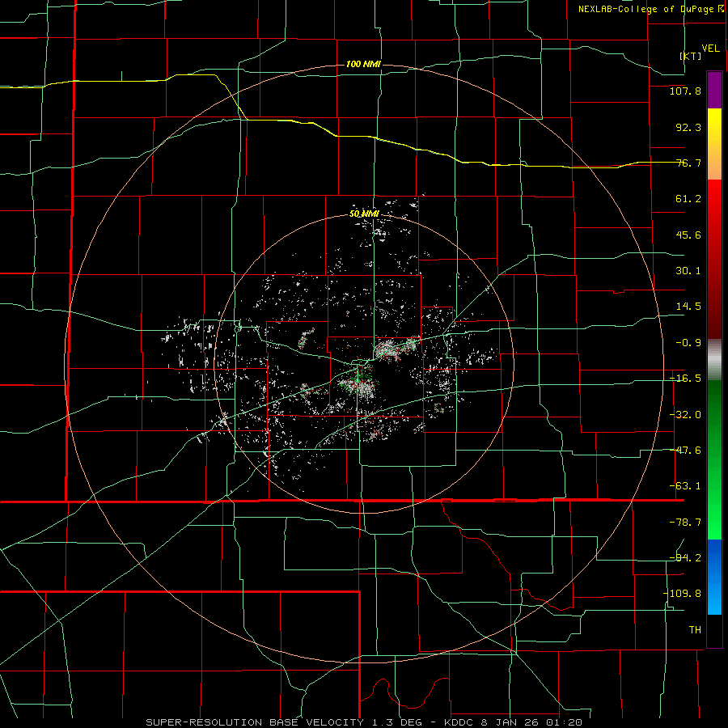Viewport: 728px width, 728px height.
Task: Select the 76.7 scale value
Action: coord(688,163)
